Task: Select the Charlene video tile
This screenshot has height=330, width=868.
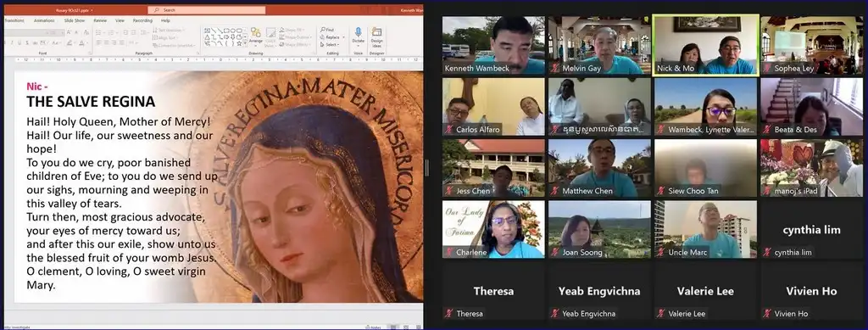Action: tap(493, 229)
